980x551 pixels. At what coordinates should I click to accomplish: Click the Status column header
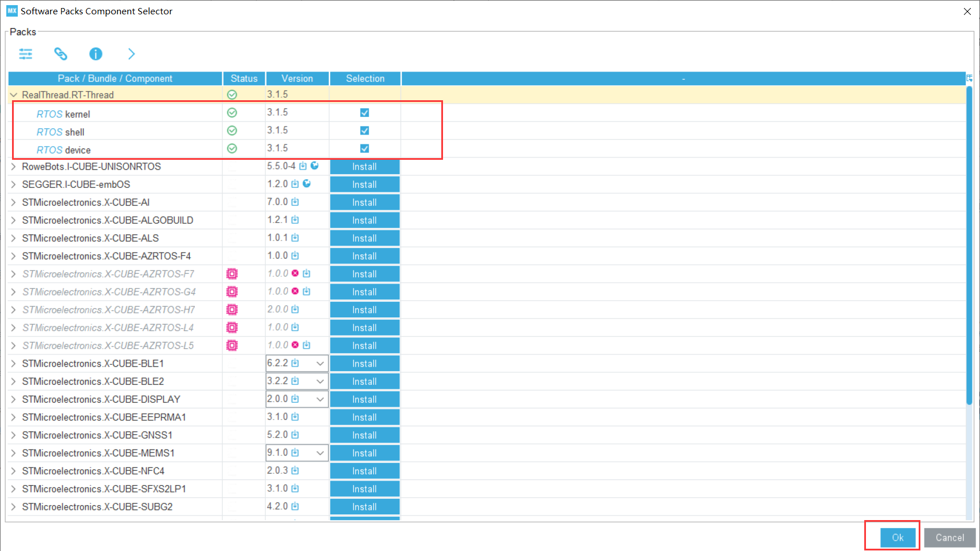[x=244, y=78]
